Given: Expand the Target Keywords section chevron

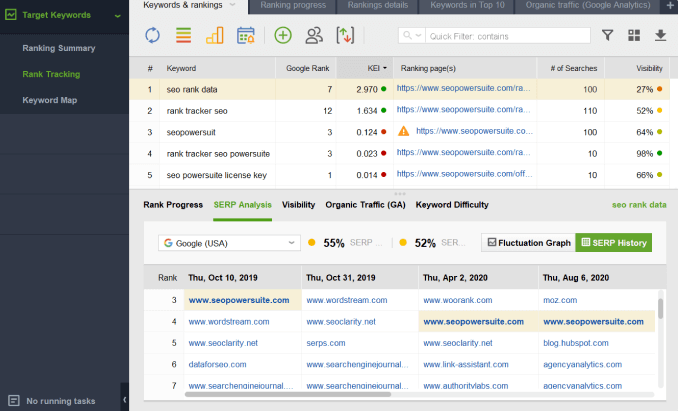Looking at the screenshot, I should (117, 16).
